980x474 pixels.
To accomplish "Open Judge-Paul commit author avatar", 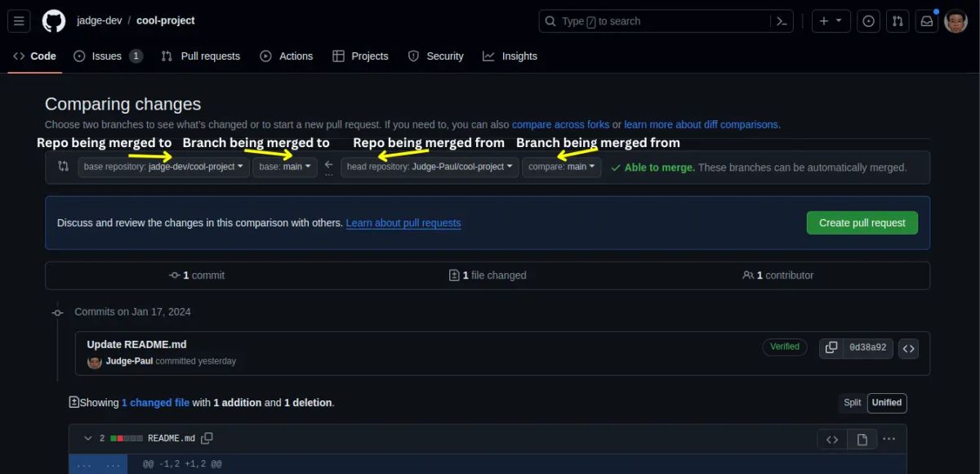I will 95,361.
